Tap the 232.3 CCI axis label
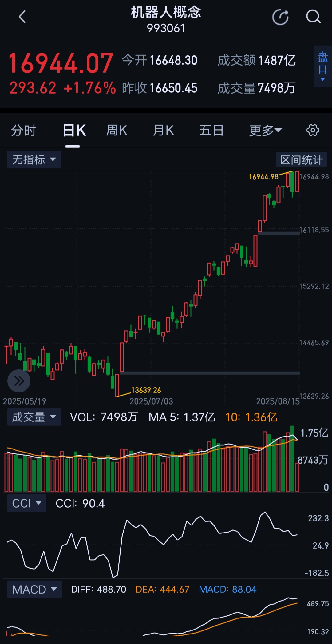 pyautogui.click(x=318, y=518)
